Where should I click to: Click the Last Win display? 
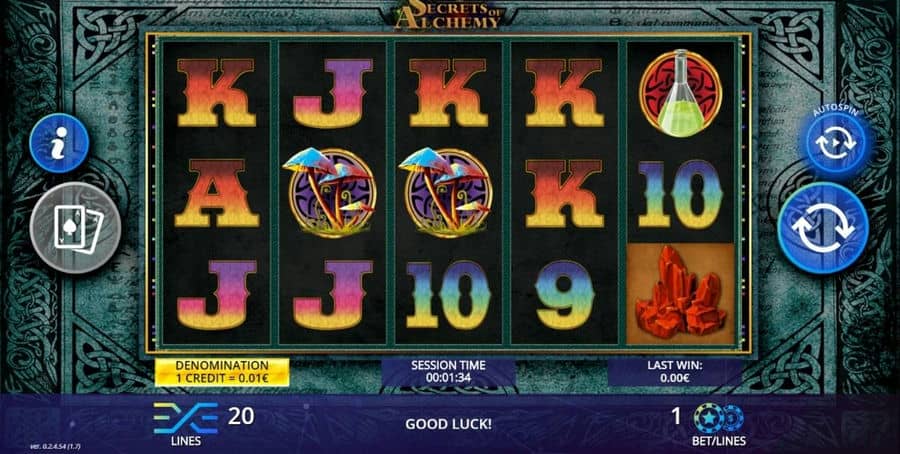pos(675,371)
